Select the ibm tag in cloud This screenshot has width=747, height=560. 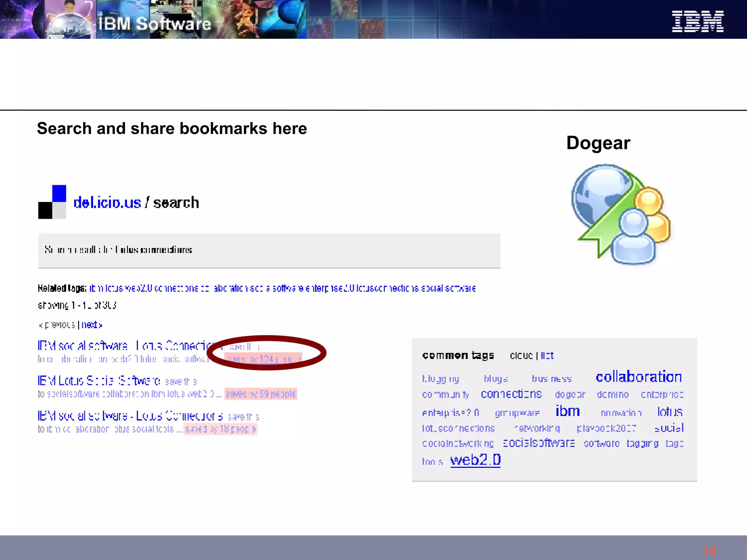tap(567, 411)
